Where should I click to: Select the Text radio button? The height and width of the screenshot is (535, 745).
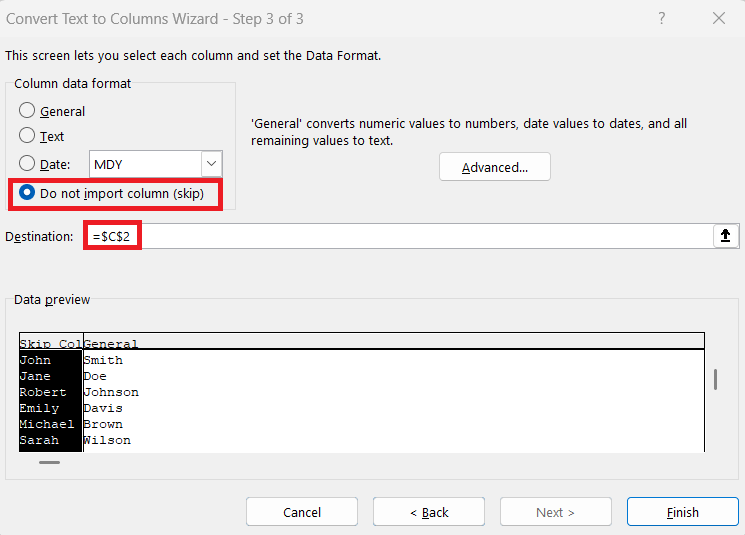[27, 135]
